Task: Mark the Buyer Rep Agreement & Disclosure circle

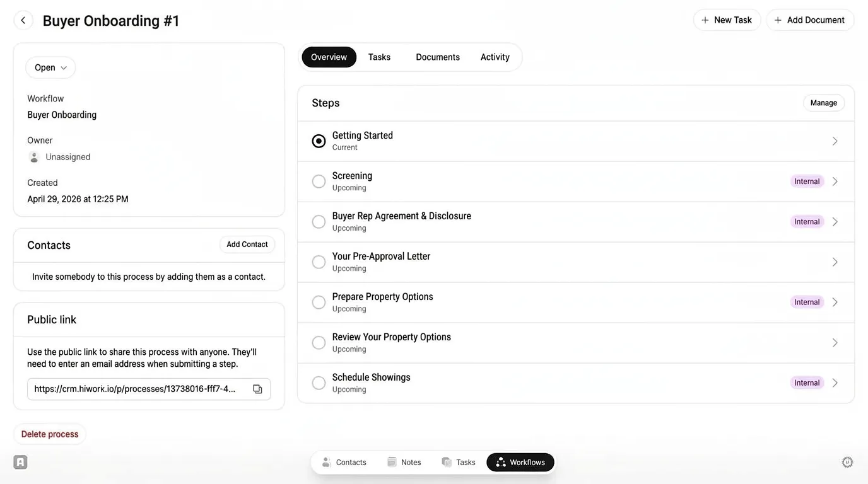Action: (319, 222)
